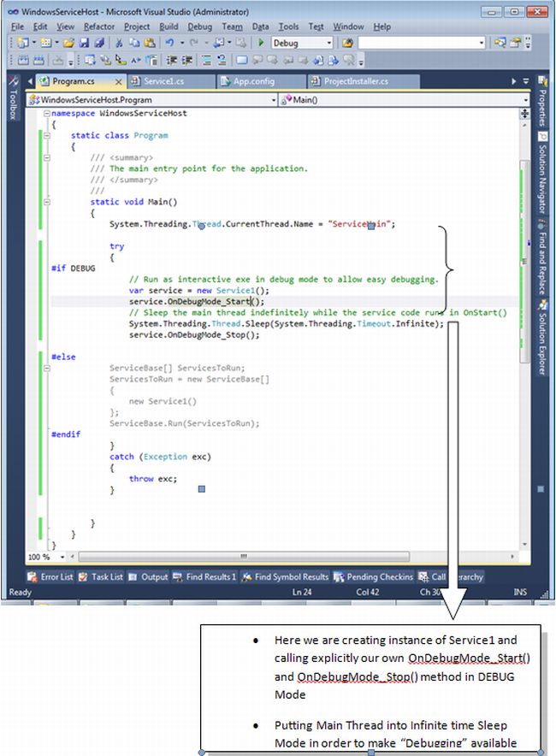
Task: Collapse the summary comment region
Action: (47, 158)
